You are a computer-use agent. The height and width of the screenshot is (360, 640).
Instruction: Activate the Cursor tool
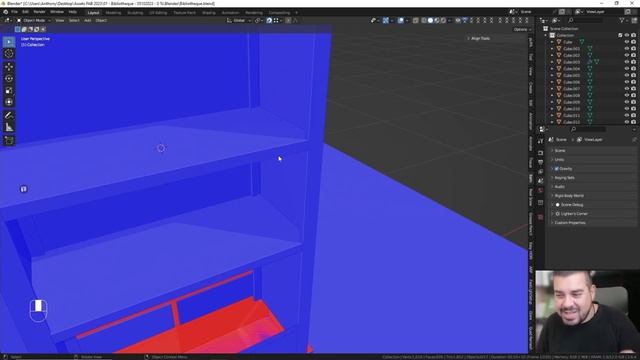(9, 53)
